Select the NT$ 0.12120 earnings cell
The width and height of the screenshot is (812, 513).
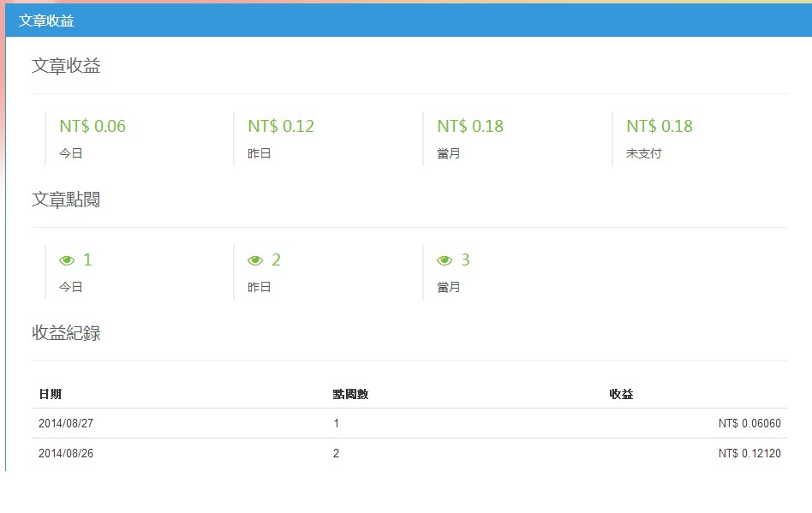[749, 453]
